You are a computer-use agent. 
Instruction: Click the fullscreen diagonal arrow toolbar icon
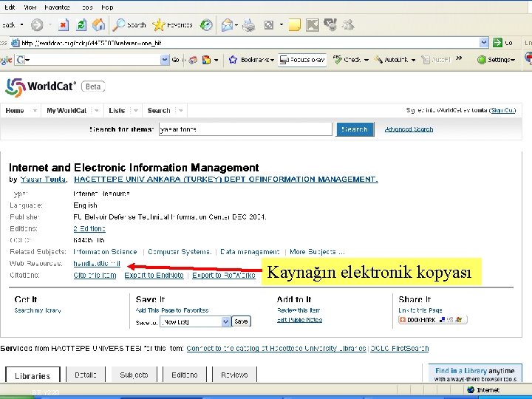click(x=312, y=25)
